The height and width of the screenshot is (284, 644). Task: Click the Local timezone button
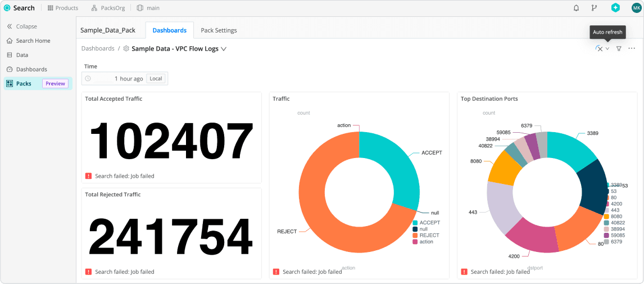[x=156, y=79]
